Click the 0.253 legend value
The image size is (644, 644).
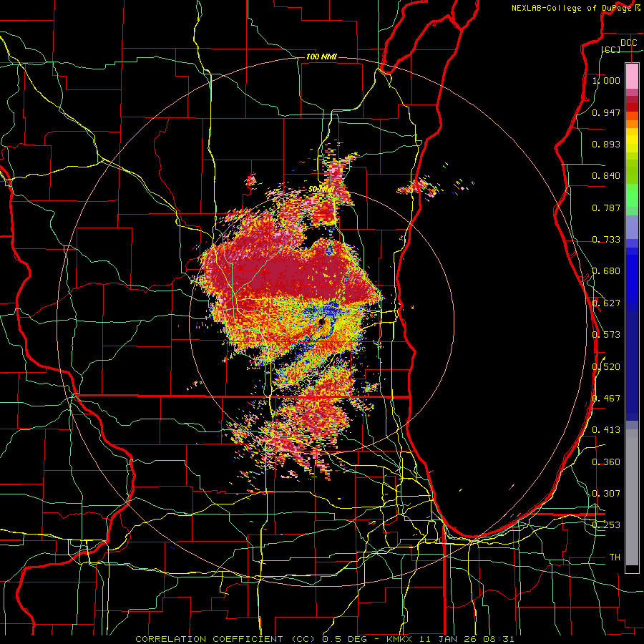[606, 525]
